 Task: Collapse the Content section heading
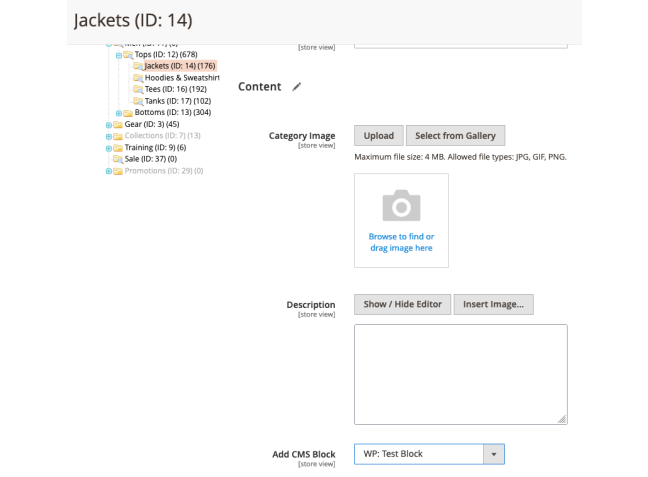(x=260, y=87)
